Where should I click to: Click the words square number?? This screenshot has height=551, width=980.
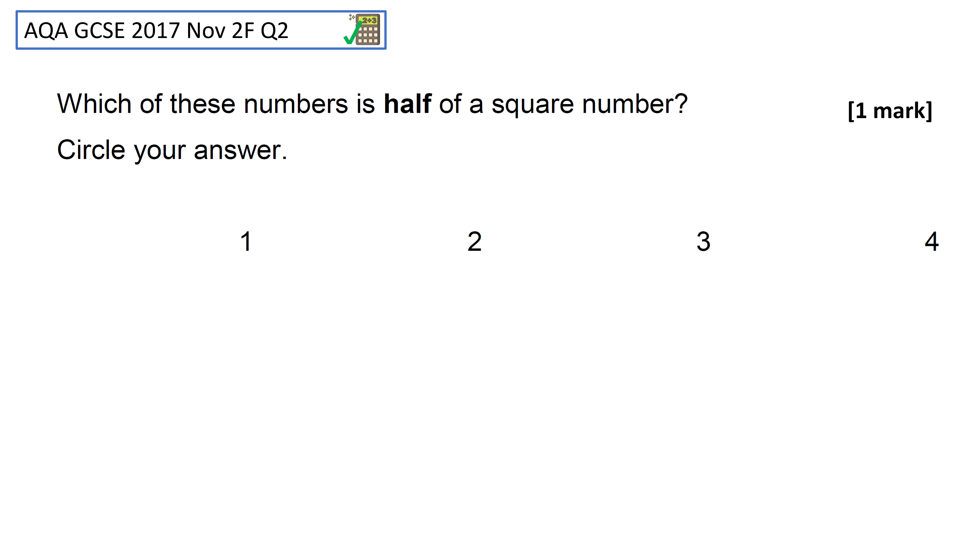click(589, 105)
